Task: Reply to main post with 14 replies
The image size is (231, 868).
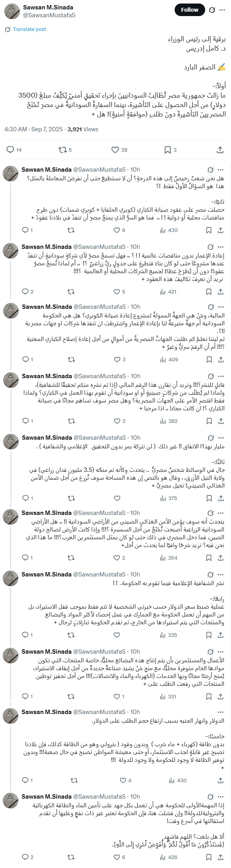Action: pyautogui.click(x=14, y=149)
